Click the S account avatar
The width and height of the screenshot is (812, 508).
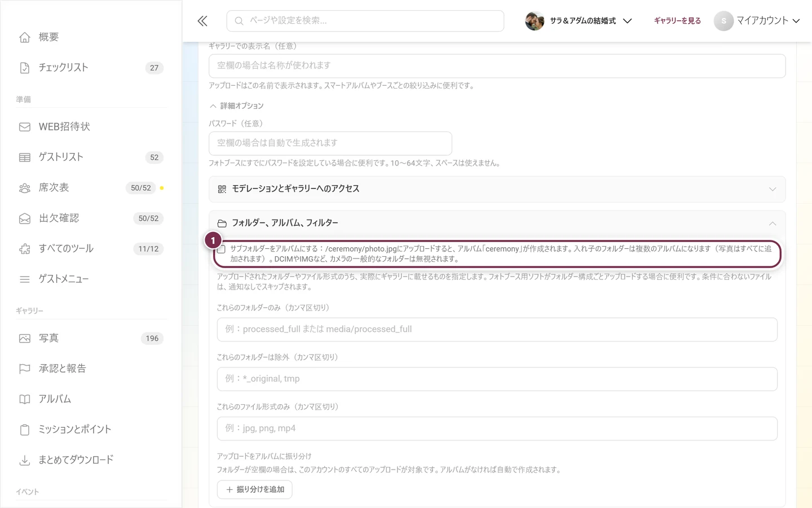coord(723,21)
